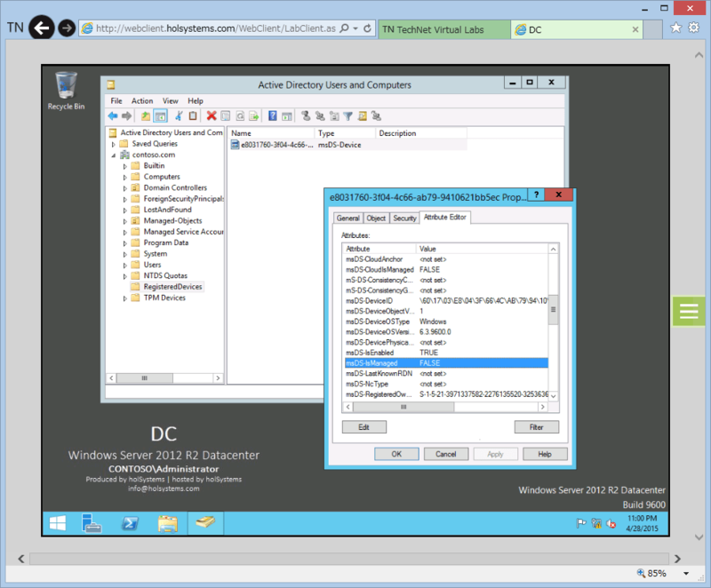
Task: Click the Create new group icon
Action: click(x=320, y=116)
